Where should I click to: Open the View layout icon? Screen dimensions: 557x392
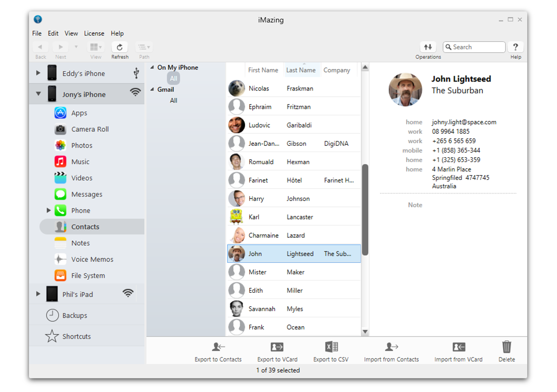96,47
